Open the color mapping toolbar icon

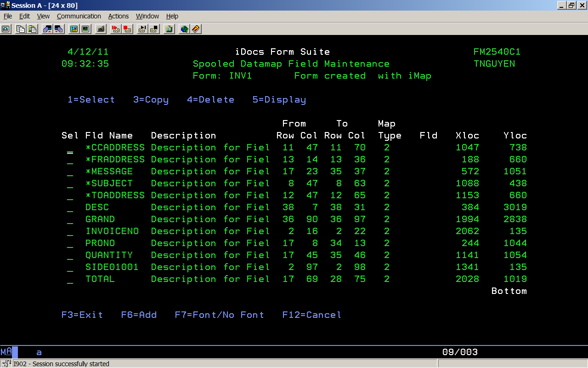(x=85, y=29)
